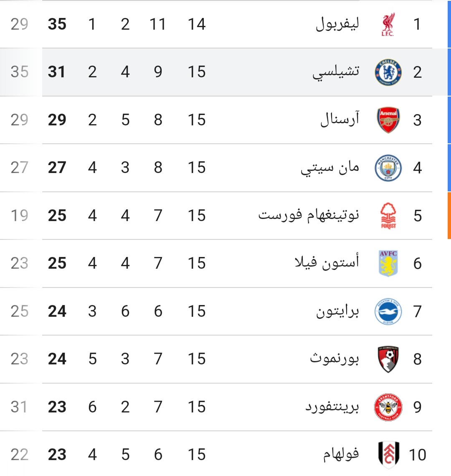Select Chelsea's 31 points value
Image resolution: width=451 pixels, height=476 pixels.
(x=56, y=72)
